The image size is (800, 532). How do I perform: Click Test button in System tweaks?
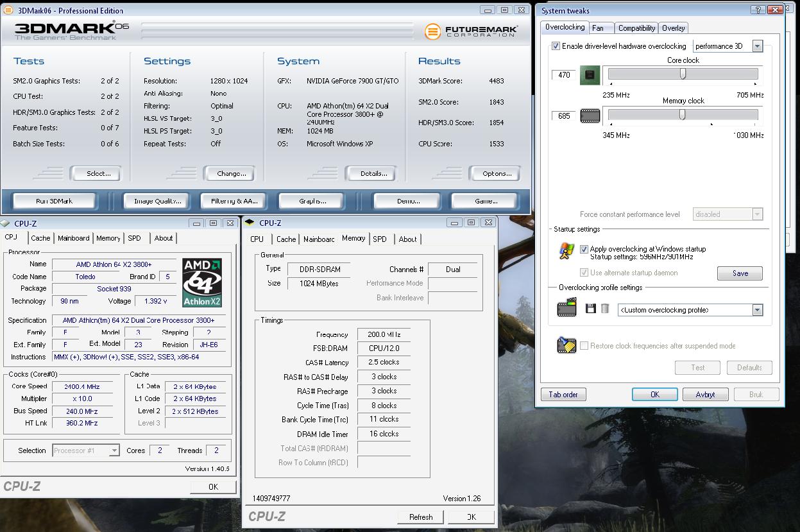click(697, 368)
